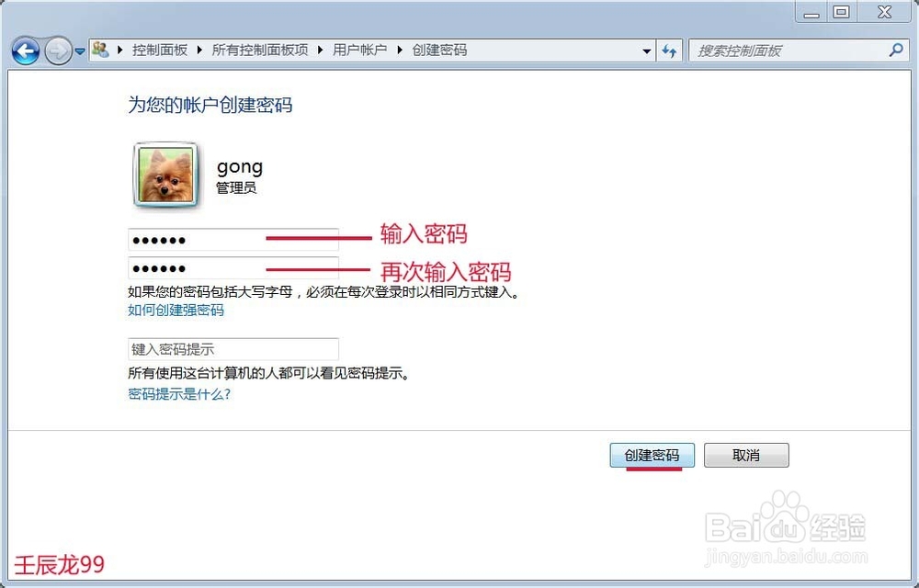Navigate to 控制面板 breadcrumb

[162, 51]
